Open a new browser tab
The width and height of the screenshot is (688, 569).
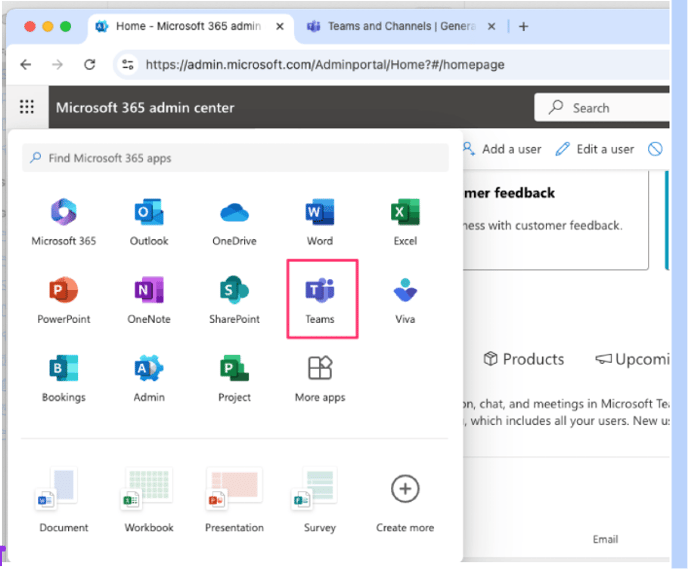pyautogui.click(x=523, y=27)
